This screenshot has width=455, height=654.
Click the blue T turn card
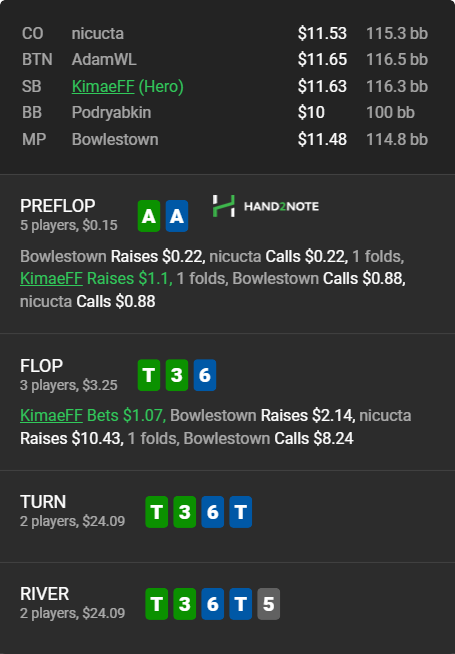[x=241, y=512]
